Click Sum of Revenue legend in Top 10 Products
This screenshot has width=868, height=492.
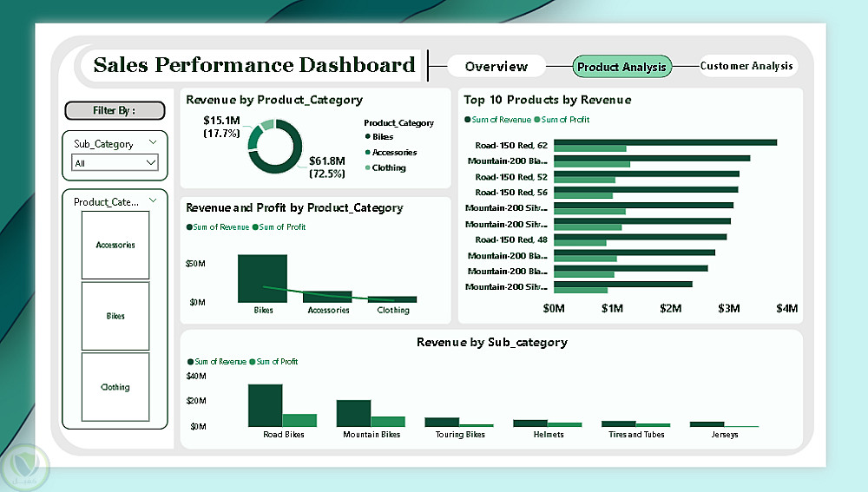pyautogui.click(x=497, y=119)
